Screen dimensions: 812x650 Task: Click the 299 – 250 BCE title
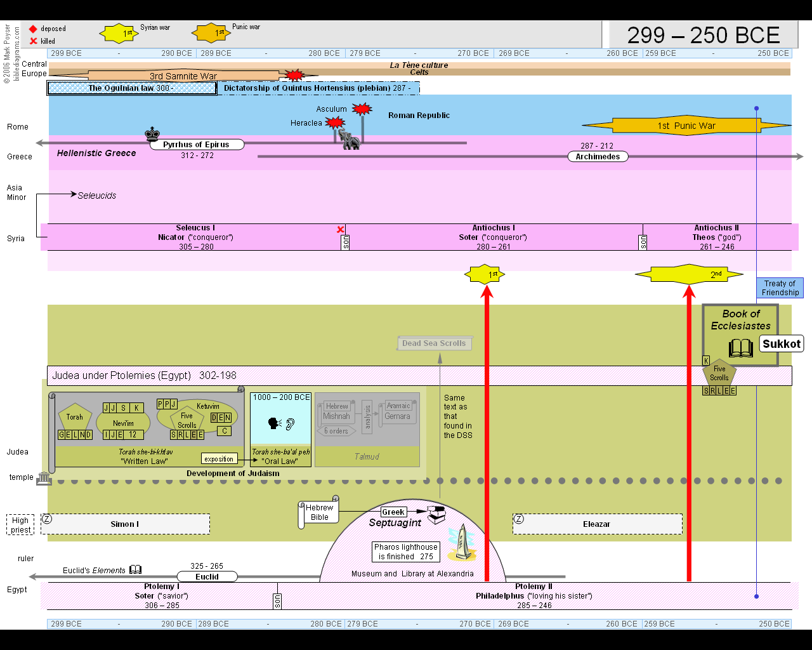coord(704,35)
